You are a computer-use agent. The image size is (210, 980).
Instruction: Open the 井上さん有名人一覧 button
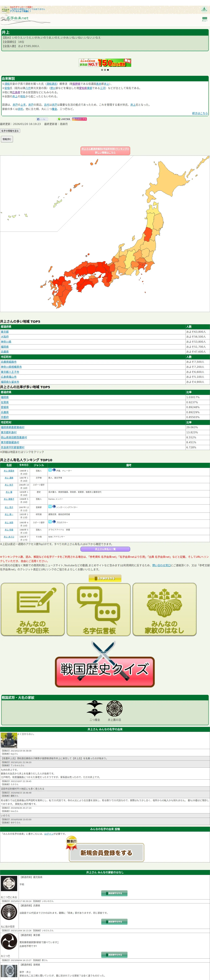click(x=105, y=549)
